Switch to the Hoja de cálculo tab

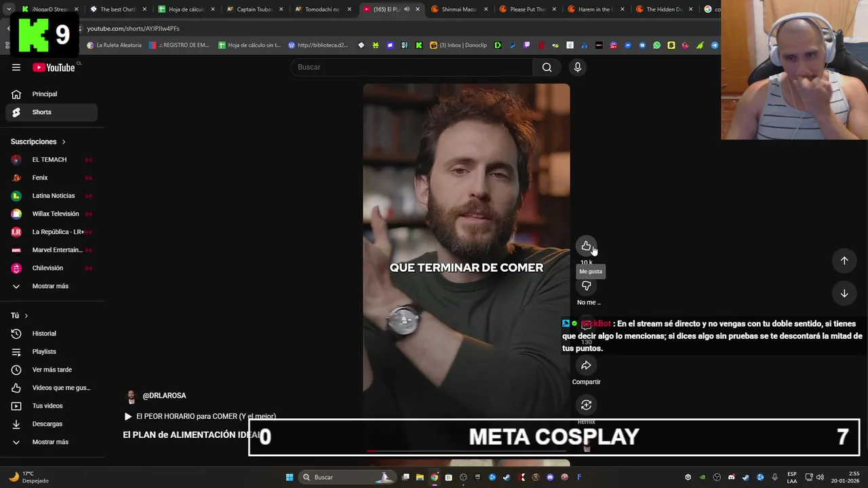pos(186,9)
